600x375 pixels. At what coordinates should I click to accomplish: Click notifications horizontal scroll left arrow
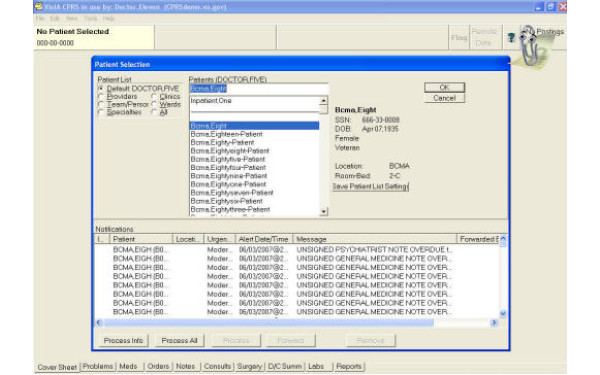(x=99, y=323)
